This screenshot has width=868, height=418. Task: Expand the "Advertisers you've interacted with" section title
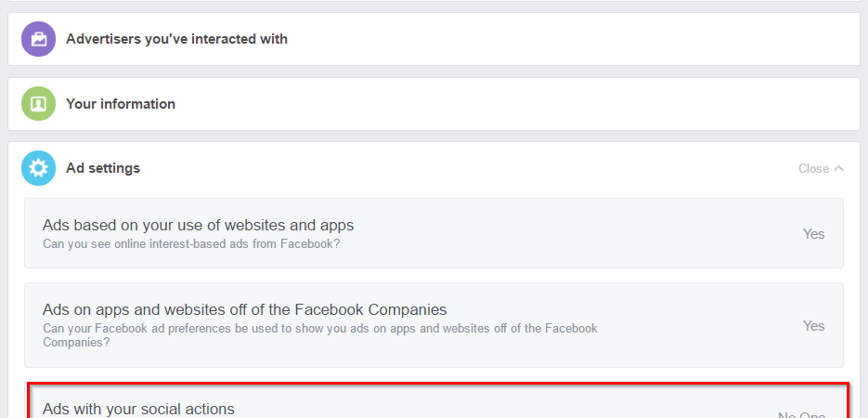click(x=176, y=39)
